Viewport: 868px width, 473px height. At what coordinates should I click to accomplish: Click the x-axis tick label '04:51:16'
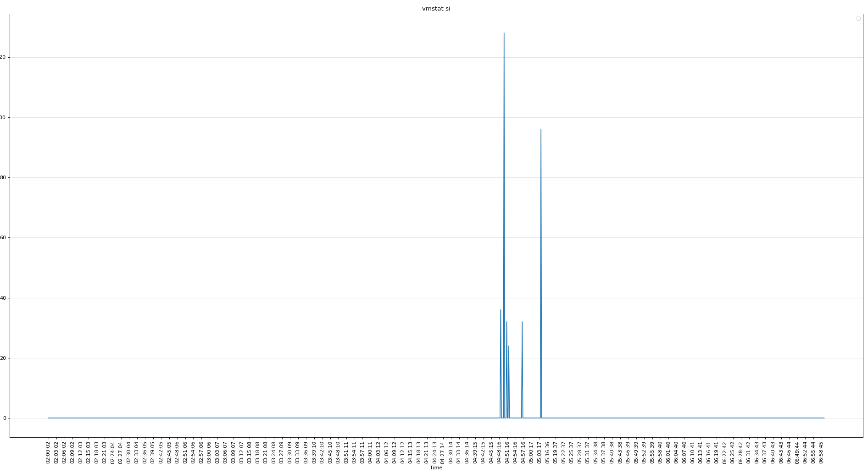click(x=507, y=453)
